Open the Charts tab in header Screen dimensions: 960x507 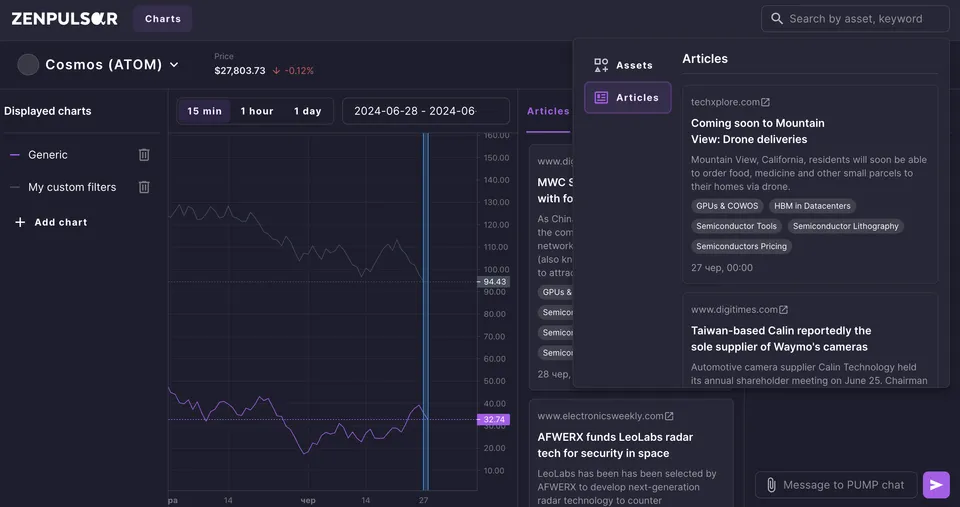click(163, 19)
